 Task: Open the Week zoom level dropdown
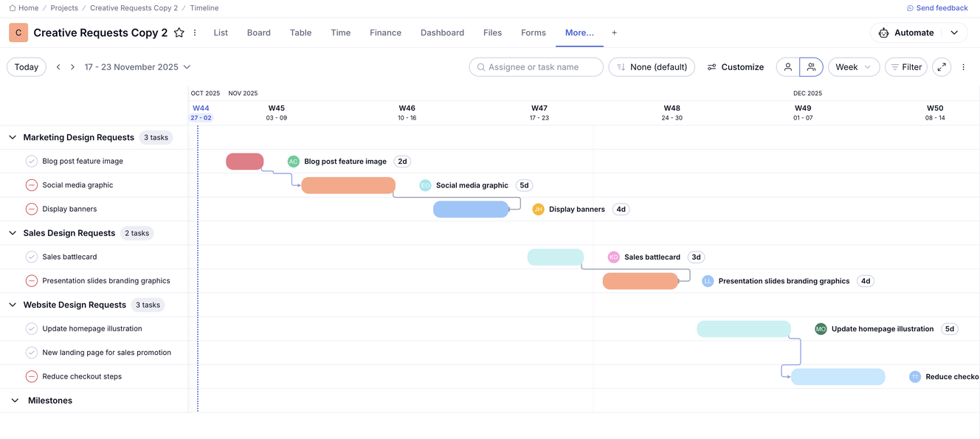pyautogui.click(x=853, y=67)
